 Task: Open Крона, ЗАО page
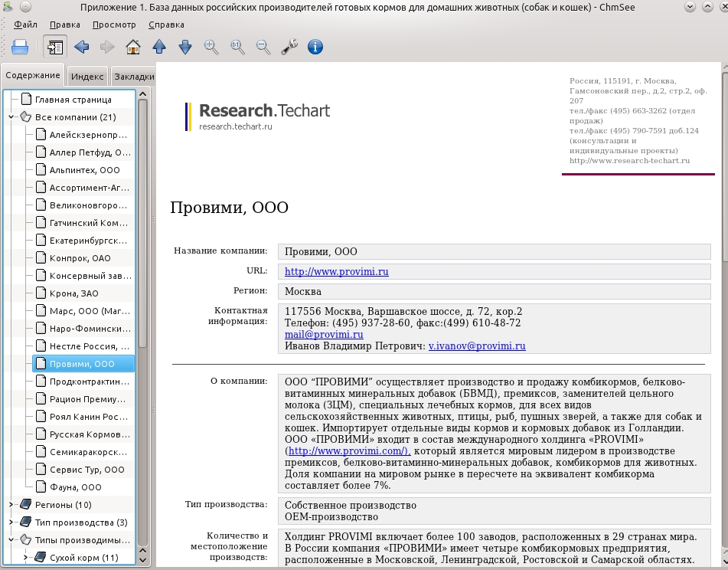point(73,293)
